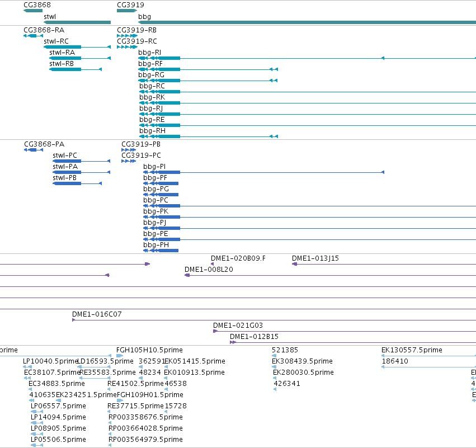Select the CG3919-RB transcript label
This screenshot has width=476, height=448.
(x=137, y=30)
